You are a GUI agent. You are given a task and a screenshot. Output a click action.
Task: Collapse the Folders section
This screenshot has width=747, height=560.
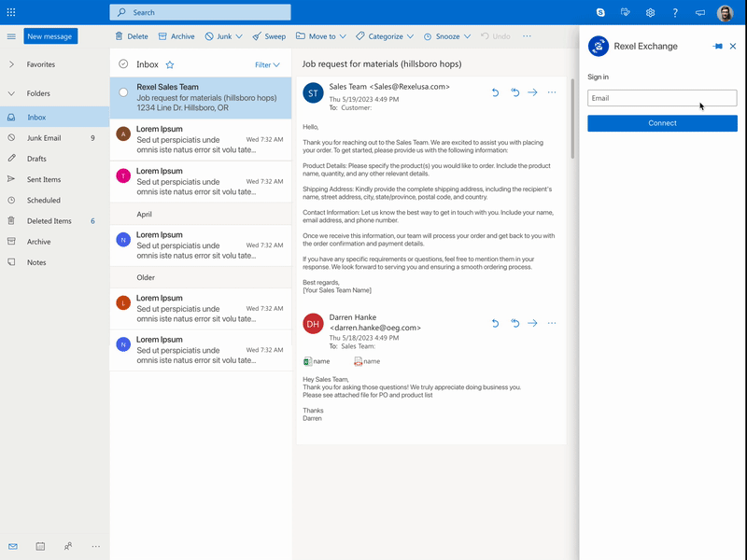pyautogui.click(x=11, y=93)
